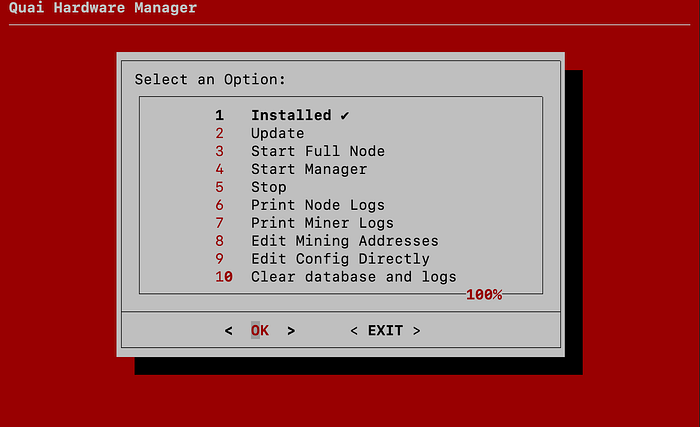This screenshot has width=700, height=427.
Task: Choose the Stop option
Action: (250, 187)
